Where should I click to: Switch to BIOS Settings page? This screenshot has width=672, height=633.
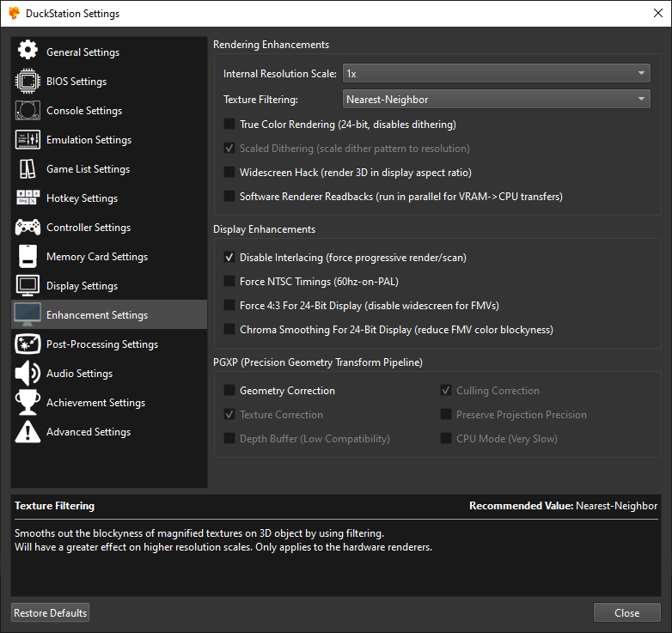click(x=109, y=81)
